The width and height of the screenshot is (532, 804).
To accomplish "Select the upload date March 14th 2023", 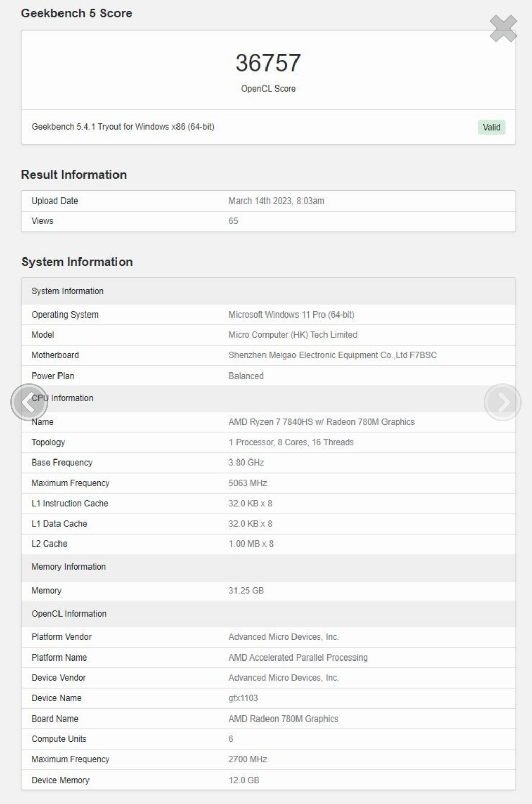I will coord(276,201).
